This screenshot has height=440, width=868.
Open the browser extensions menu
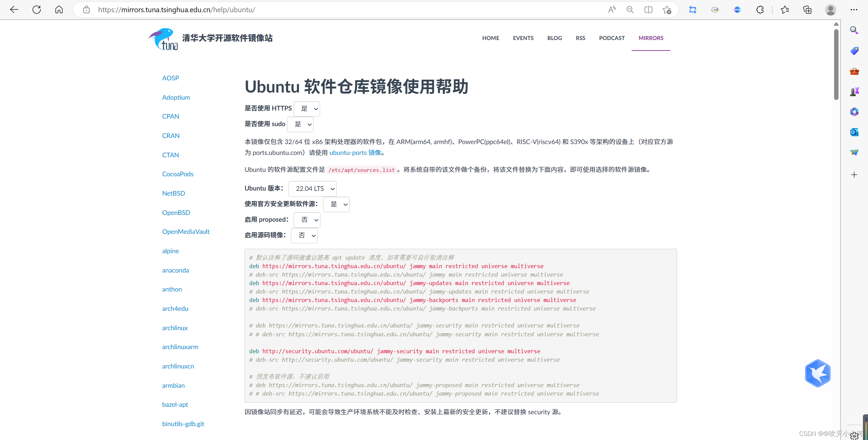click(760, 9)
